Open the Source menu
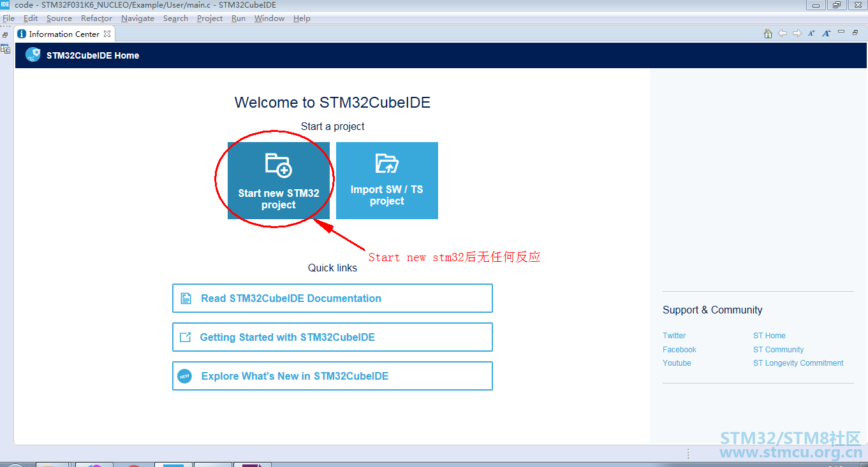The image size is (868, 467). (59, 18)
